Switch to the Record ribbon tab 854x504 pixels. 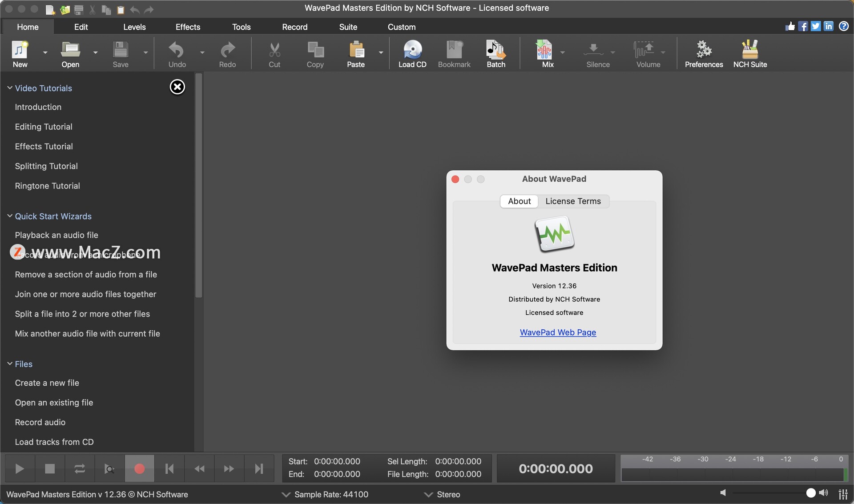tap(295, 27)
